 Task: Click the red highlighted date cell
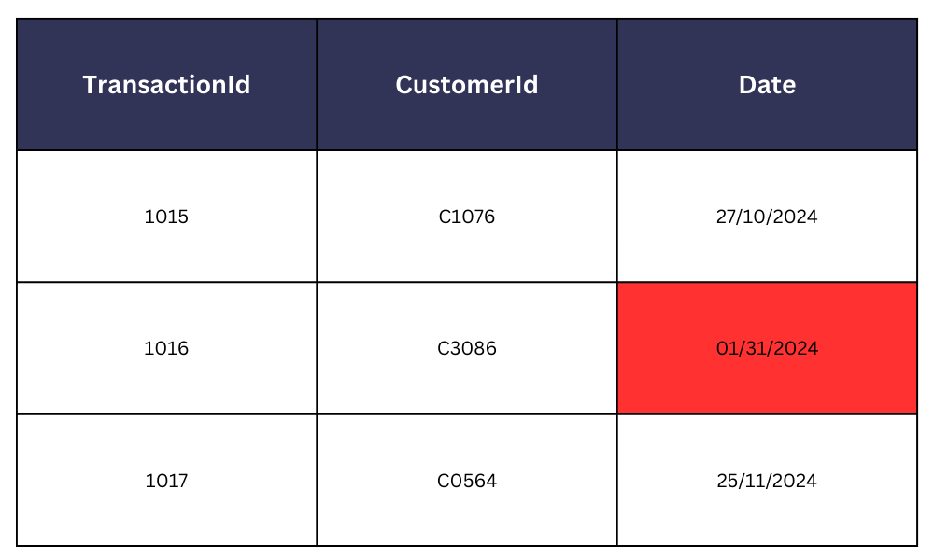pyautogui.click(x=767, y=348)
